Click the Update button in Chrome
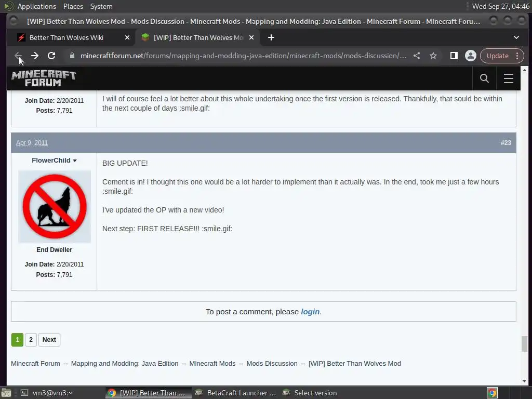Image resolution: width=532 pixels, height=399 pixels. pos(497,56)
